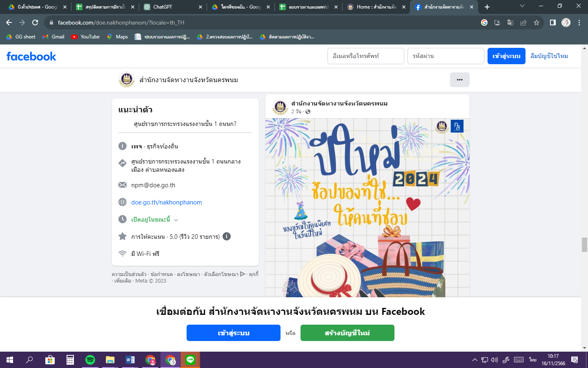This screenshot has width=588, height=368.
Task: Reload the page
Action: [35, 22]
